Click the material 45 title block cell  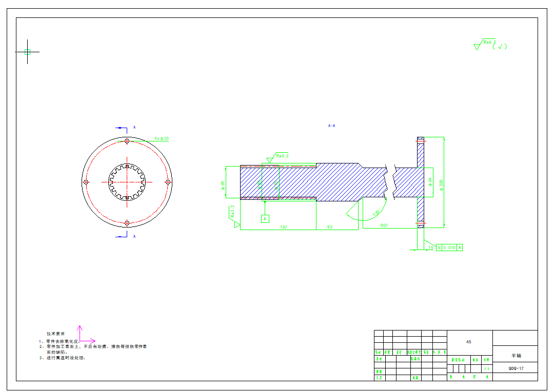coord(469,342)
